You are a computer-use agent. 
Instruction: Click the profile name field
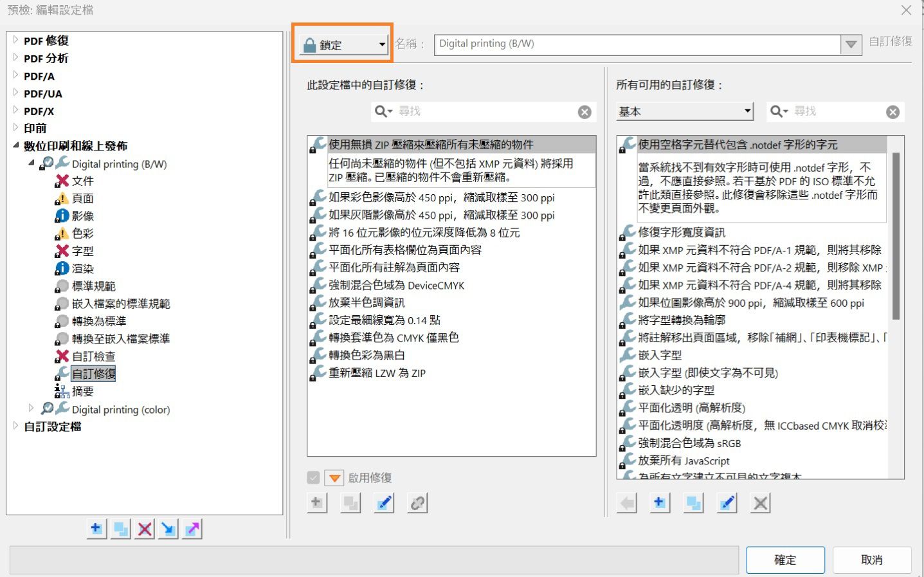[637, 44]
